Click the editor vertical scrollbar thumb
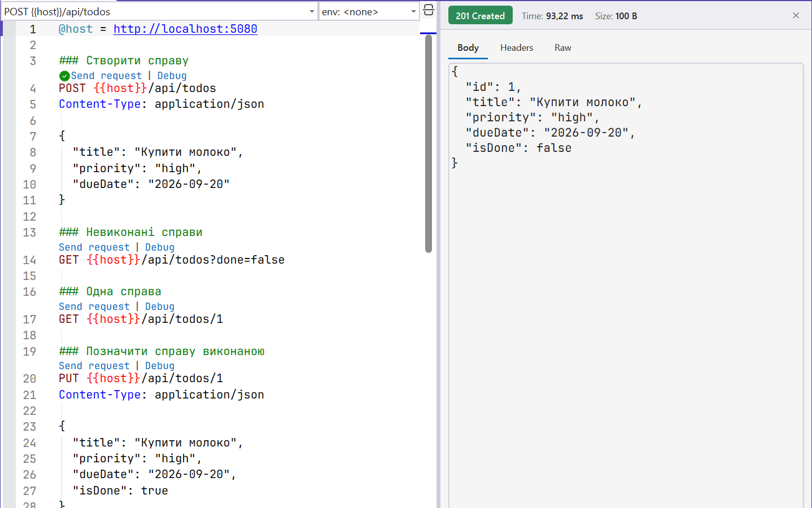This screenshot has height=508, width=812. point(428,144)
